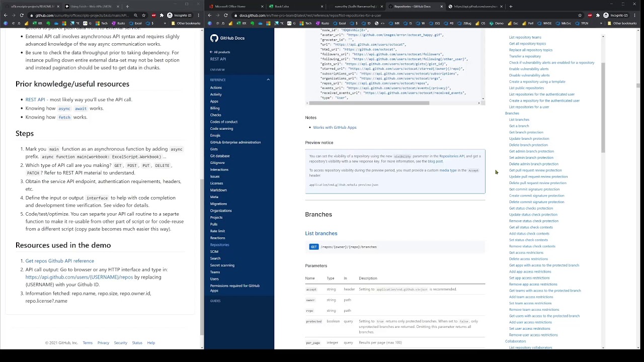The image size is (644, 362).
Task: Open the extensions puzzle icon in the right window
Action: pyautogui.click(x=597, y=15)
